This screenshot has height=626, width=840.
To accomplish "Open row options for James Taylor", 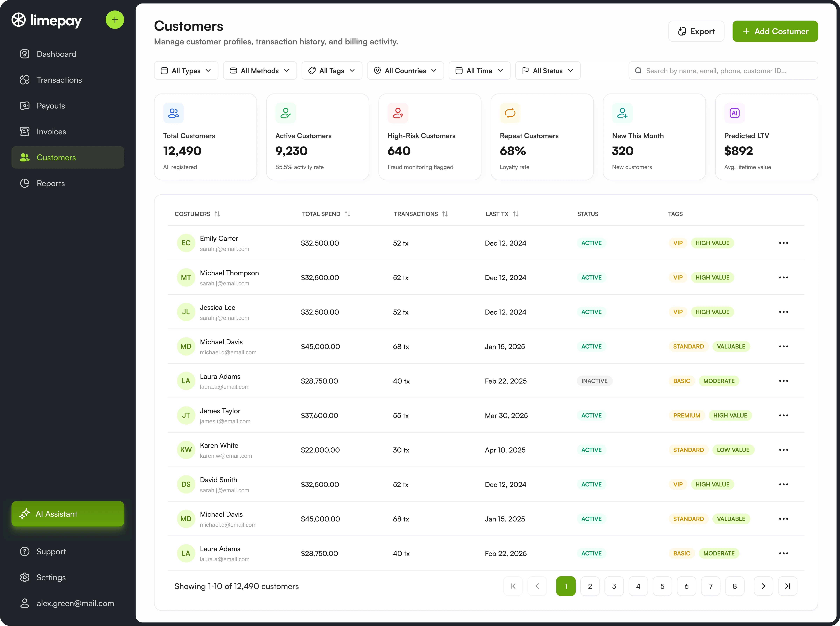I will point(784,415).
